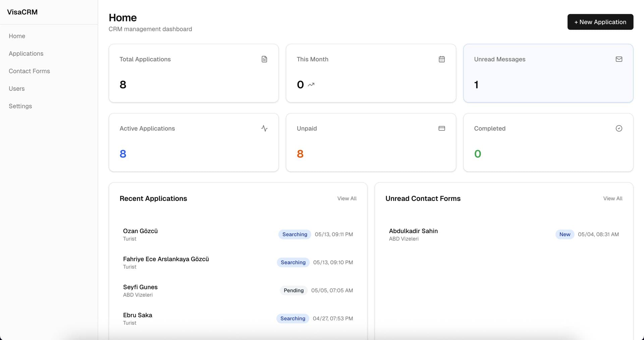
Task: Click the Searching badge on Ebru Saka row
Action: pyautogui.click(x=292, y=319)
